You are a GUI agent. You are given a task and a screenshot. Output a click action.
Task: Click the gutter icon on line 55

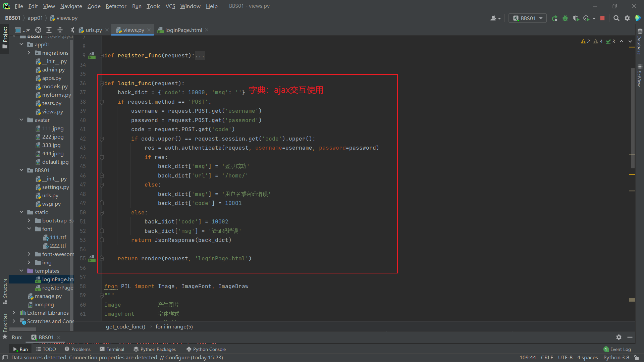92,258
